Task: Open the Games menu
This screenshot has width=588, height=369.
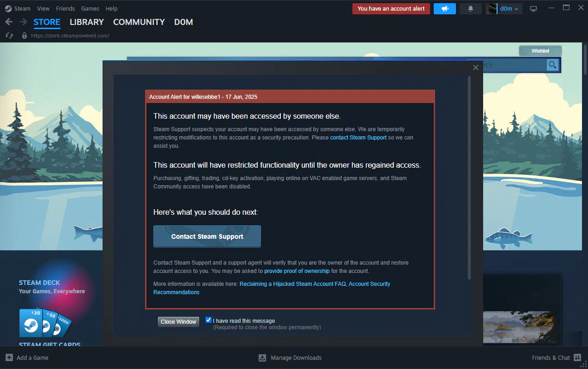Action: click(90, 8)
